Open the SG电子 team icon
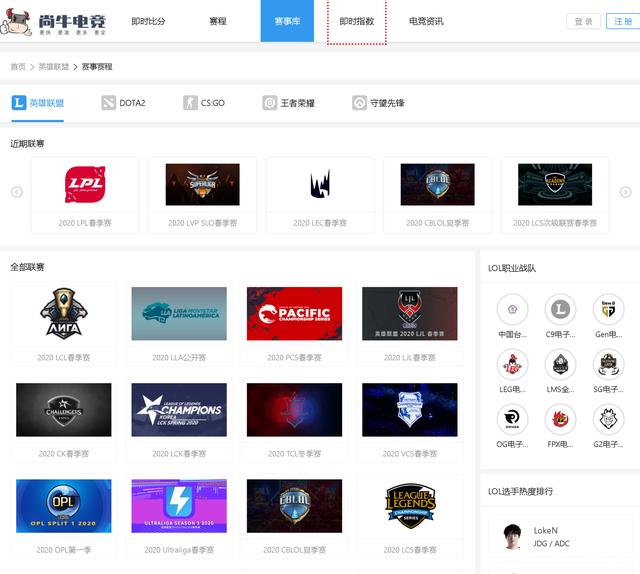640x574 pixels. tap(609, 364)
